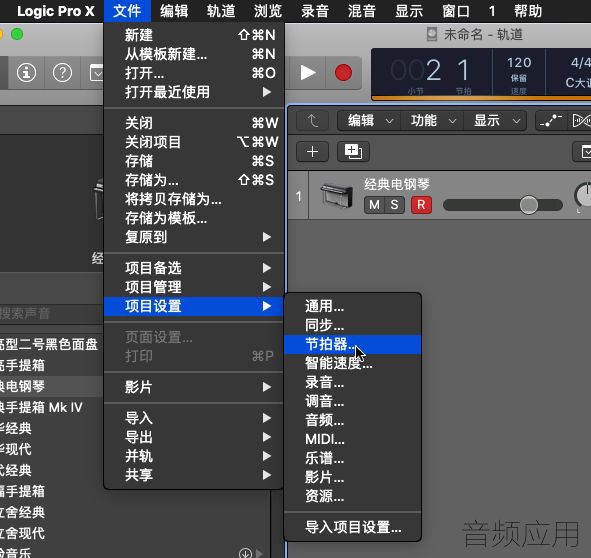Select 通用… in project settings submenu

[x=352, y=306]
